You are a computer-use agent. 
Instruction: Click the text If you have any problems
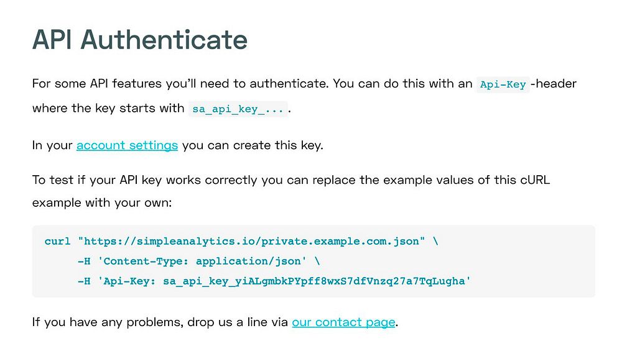(x=108, y=322)
